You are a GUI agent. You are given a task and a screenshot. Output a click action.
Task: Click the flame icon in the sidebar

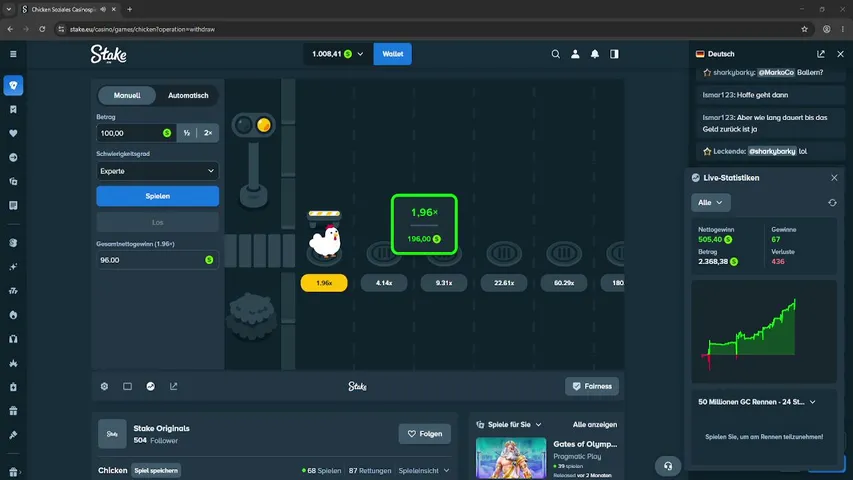(14, 315)
